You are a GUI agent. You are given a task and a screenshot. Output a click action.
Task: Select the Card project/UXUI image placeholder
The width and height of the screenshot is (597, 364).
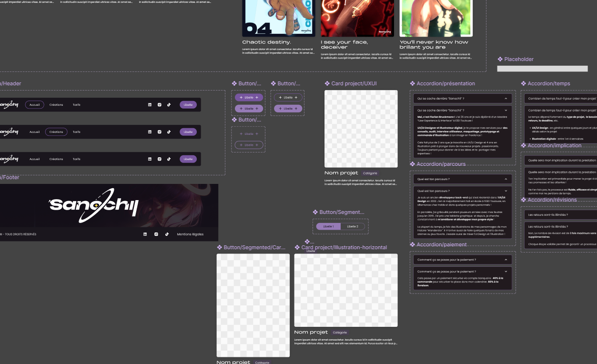click(361, 129)
